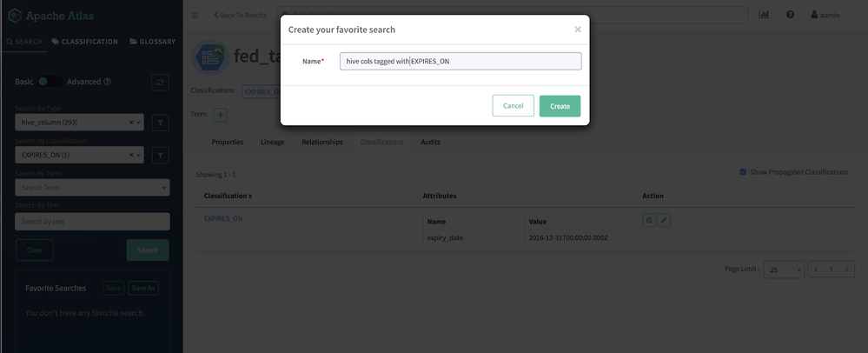Toggle the sidebar with hamburger menu icon

(x=195, y=15)
